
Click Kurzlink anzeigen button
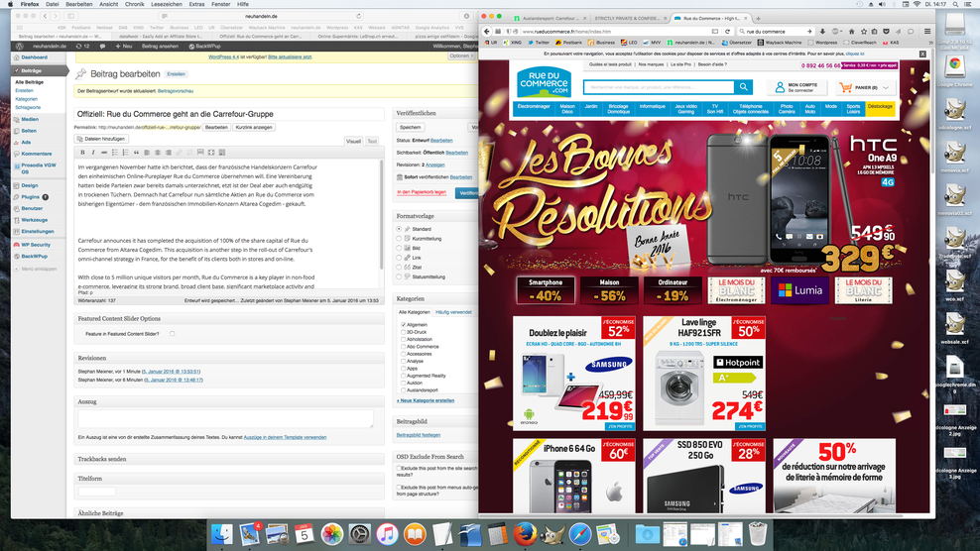[x=254, y=128]
